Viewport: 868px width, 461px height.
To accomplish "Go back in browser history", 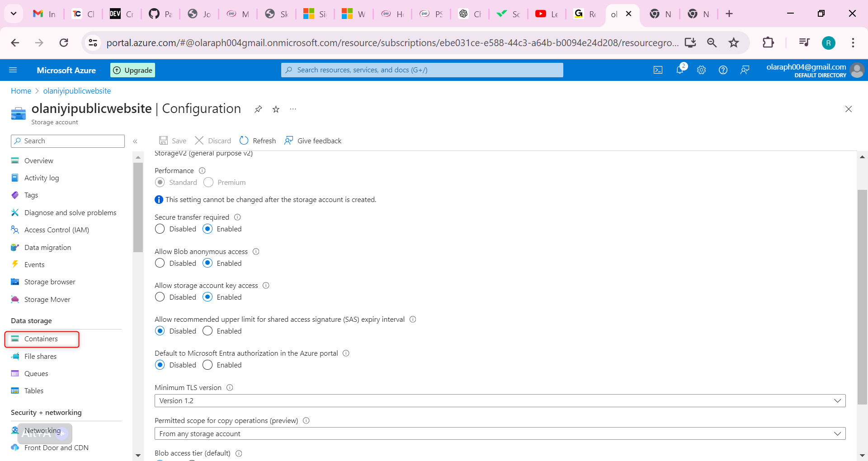I will [x=15, y=42].
